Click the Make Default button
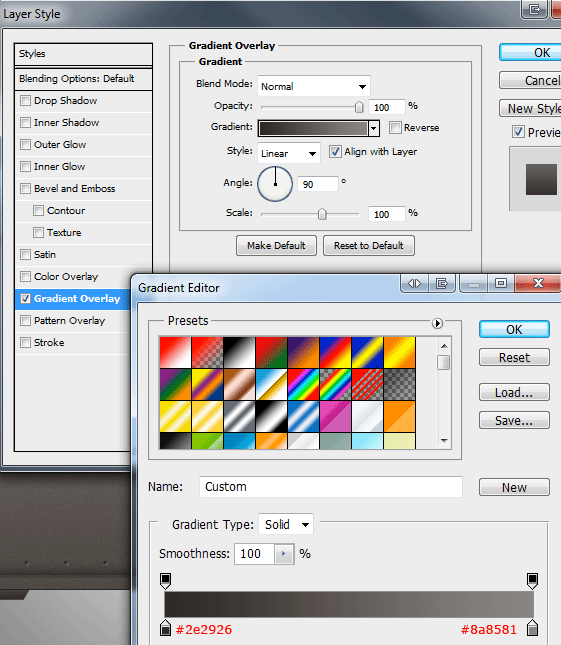561x645 pixels. [x=276, y=246]
